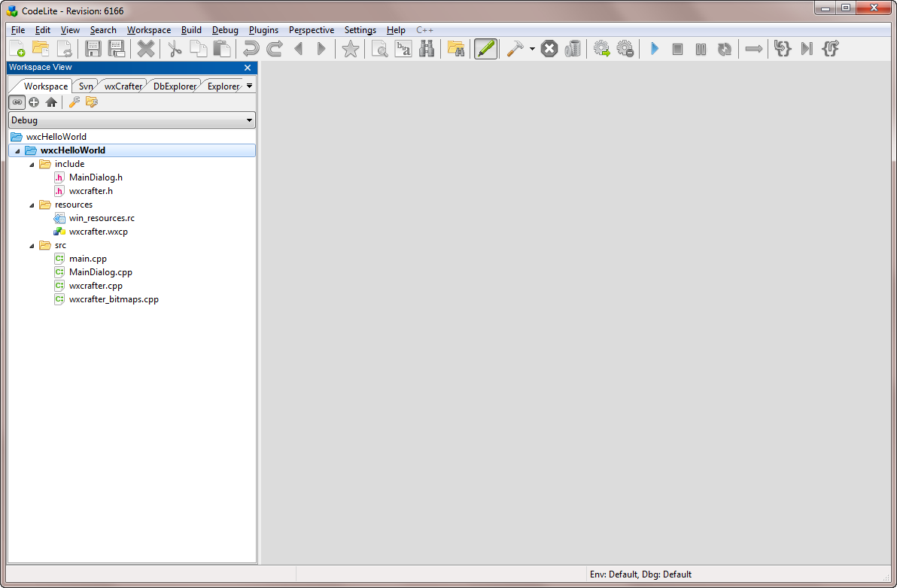Collapse the include folder

tap(32, 165)
